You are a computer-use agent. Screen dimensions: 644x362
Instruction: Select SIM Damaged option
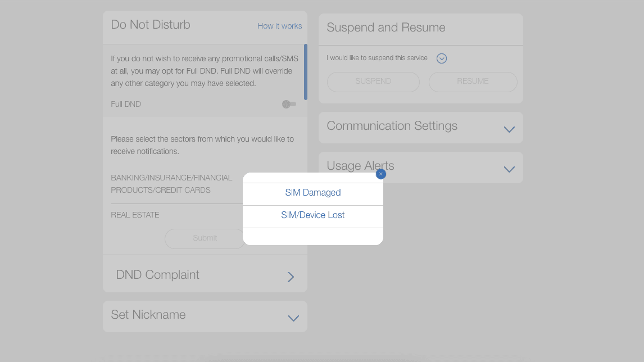tap(313, 193)
